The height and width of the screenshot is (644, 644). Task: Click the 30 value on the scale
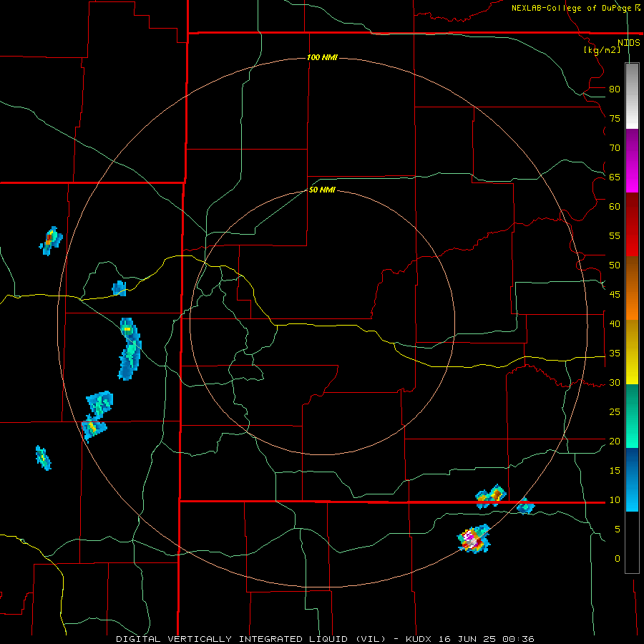click(x=615, y=382)
